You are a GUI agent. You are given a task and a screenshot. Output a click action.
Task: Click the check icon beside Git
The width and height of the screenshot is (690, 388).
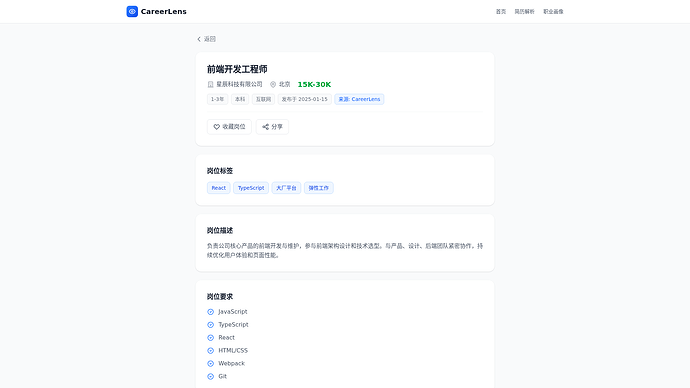pyautogui.click(x=210, y=377)
